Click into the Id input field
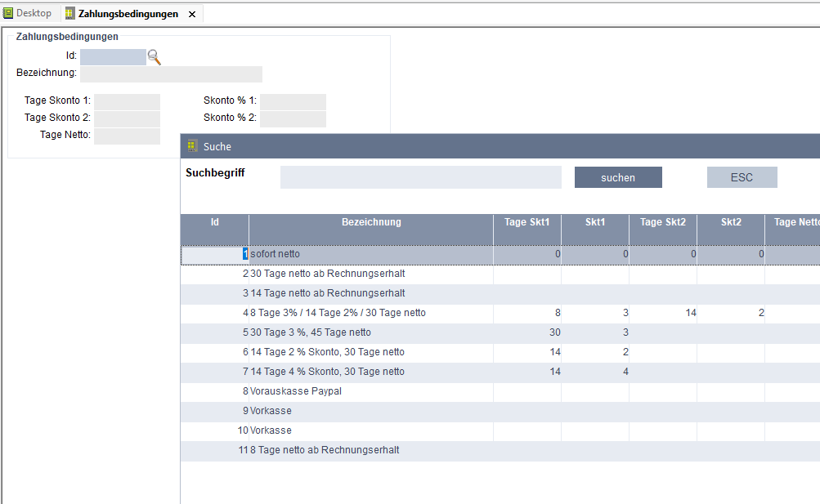The width and height of the screenshot is (820, 504). pyautogui.click(x=113, y=56)
